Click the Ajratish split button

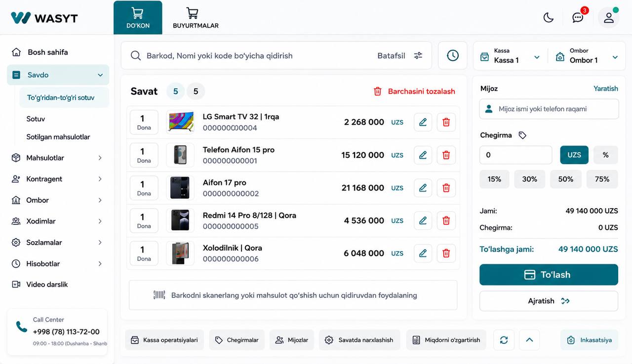549,301
